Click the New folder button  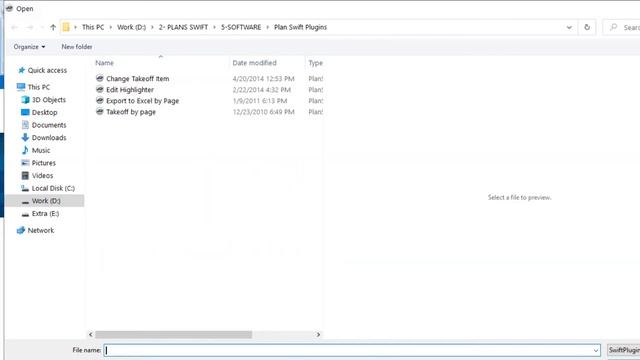pos(77,47)
